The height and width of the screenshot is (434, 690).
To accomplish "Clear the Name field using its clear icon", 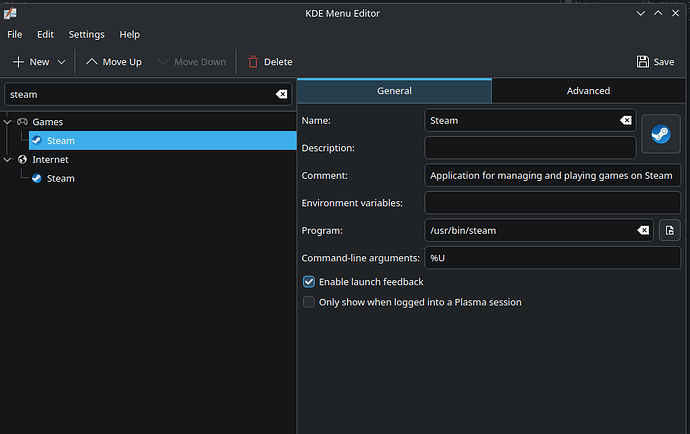I will (625, 120).
